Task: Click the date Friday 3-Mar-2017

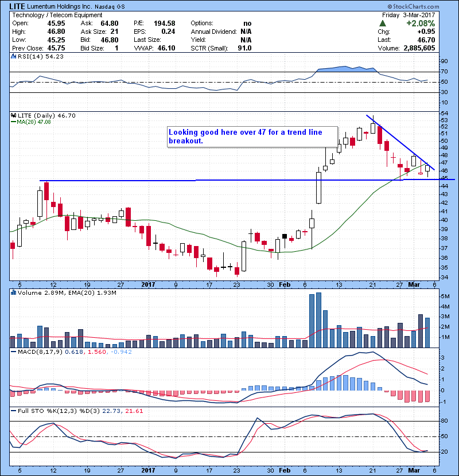Action: (x=409, y=15)
